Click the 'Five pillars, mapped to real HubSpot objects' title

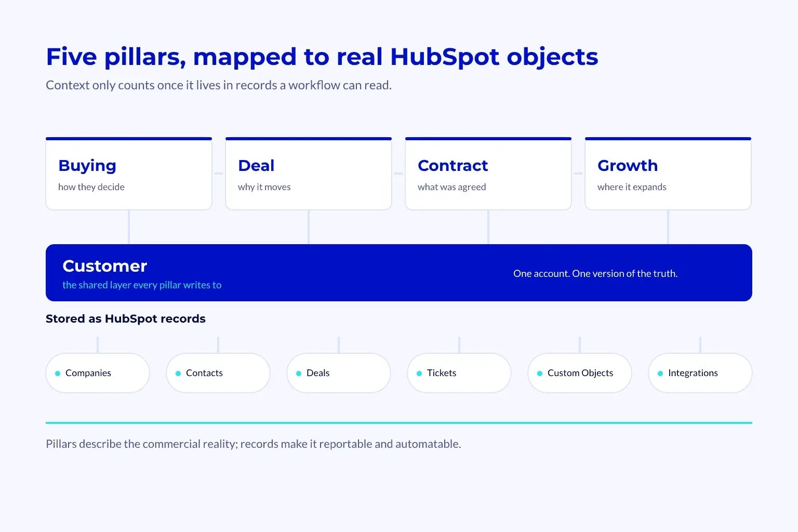click(322, 57)
